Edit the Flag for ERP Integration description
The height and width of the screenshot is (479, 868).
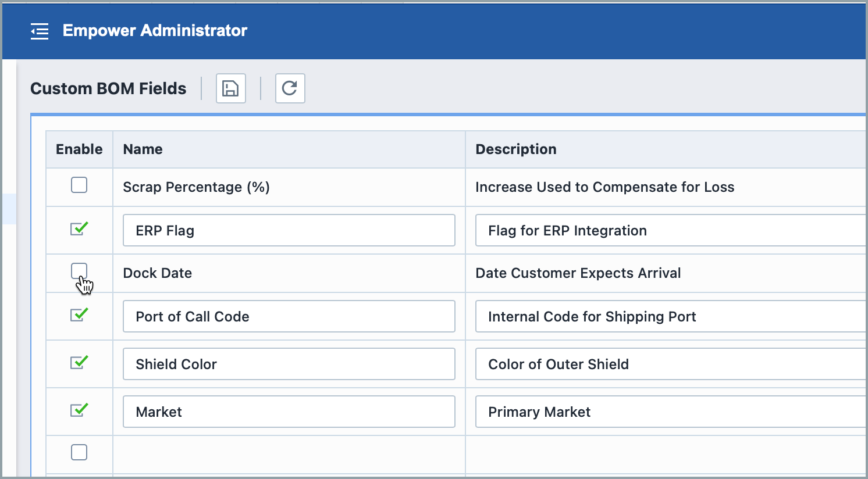(671, 230)
